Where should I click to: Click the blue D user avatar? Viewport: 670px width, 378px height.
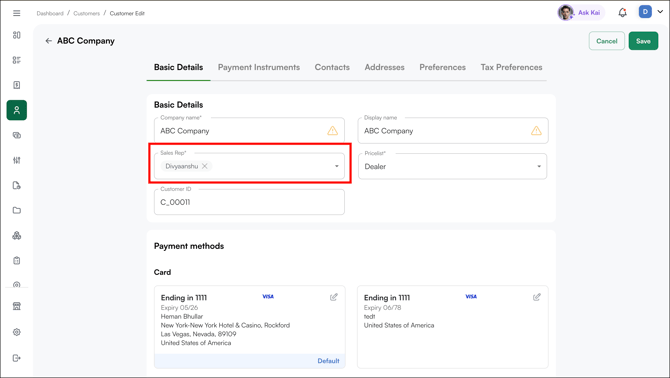pos(645,12)
